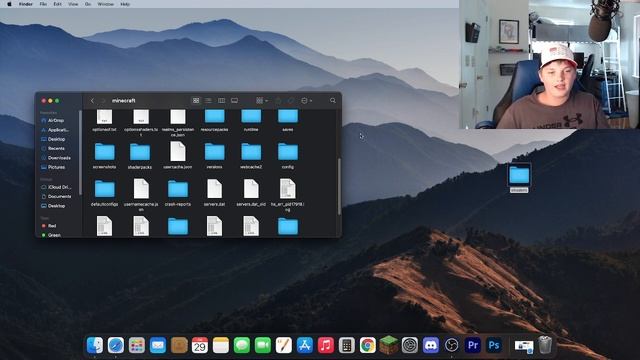Open the View menu
This screenshot has width=640, height=360.
click(x=73, y=4)
